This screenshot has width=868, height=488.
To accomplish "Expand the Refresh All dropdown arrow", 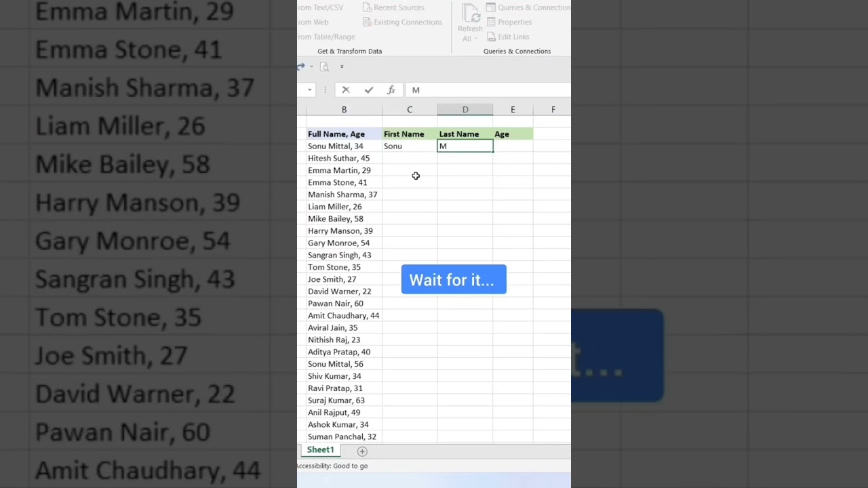I will (x=475, y=39).
